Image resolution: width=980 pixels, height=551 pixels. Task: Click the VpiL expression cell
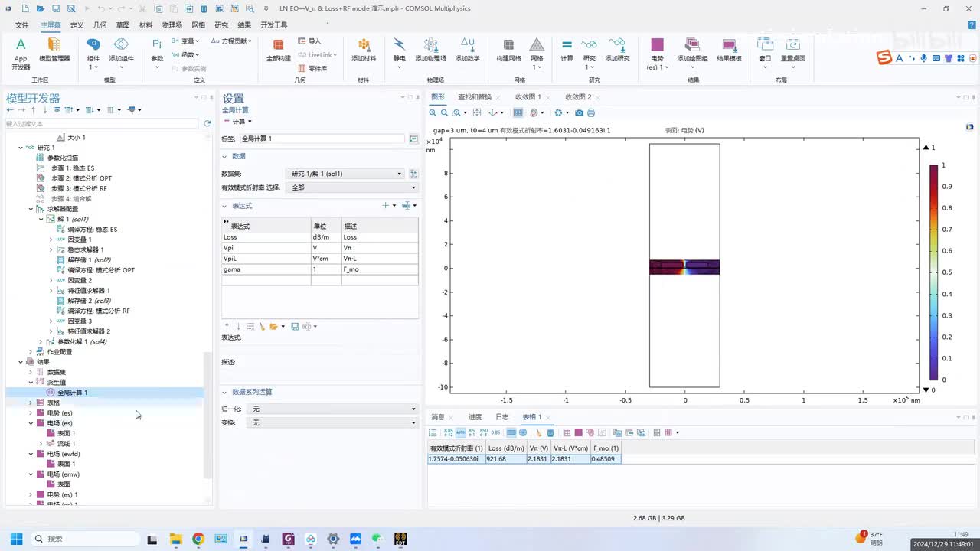(266, 259)
